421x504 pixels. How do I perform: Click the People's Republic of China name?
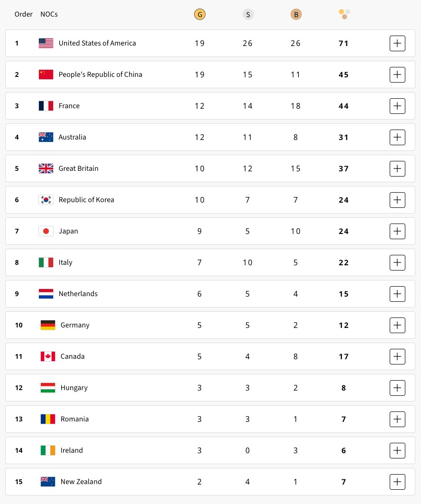pos(100,75)
